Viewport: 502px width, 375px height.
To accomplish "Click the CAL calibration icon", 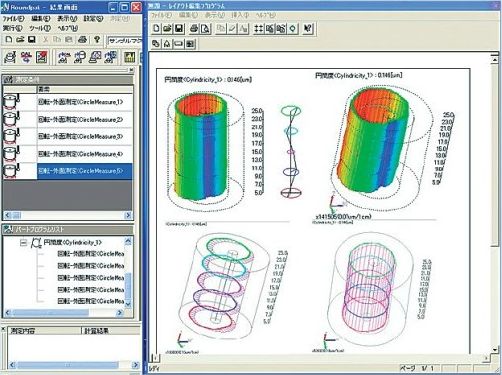I will (x=26, y=57).
